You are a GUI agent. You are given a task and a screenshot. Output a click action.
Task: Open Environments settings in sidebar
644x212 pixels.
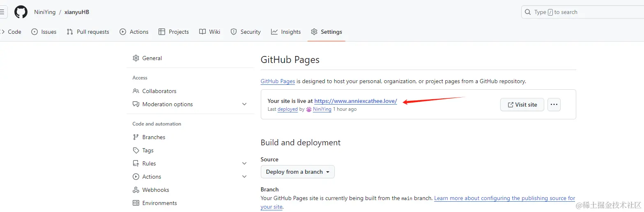click(x=191, y=203)
